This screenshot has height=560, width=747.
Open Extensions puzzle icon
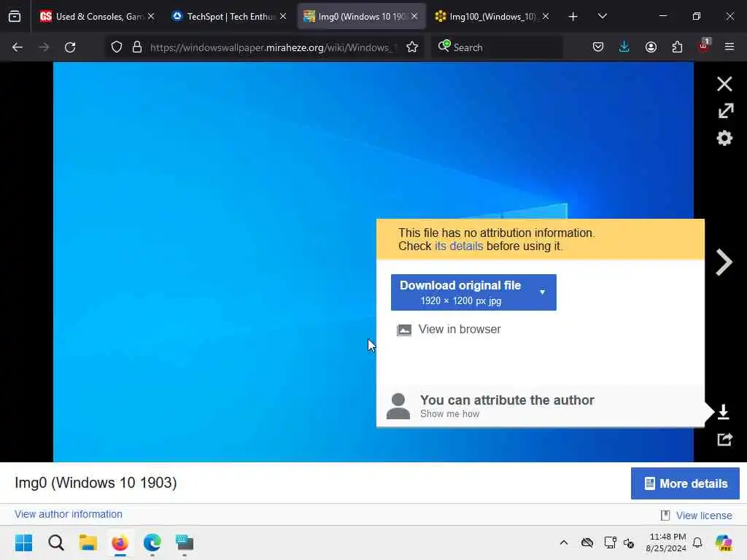pyautogui.click(x=677, y=47)
